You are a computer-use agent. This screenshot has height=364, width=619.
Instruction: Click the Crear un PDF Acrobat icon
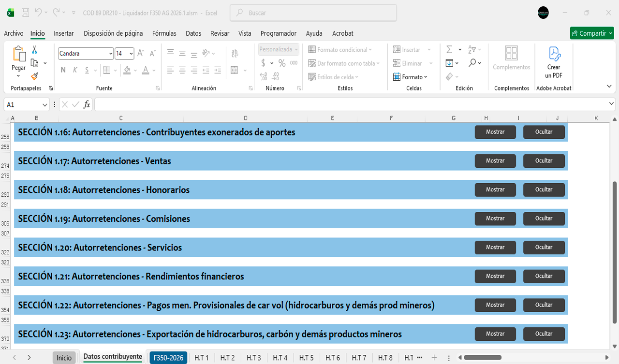click(x=554, y=63)
